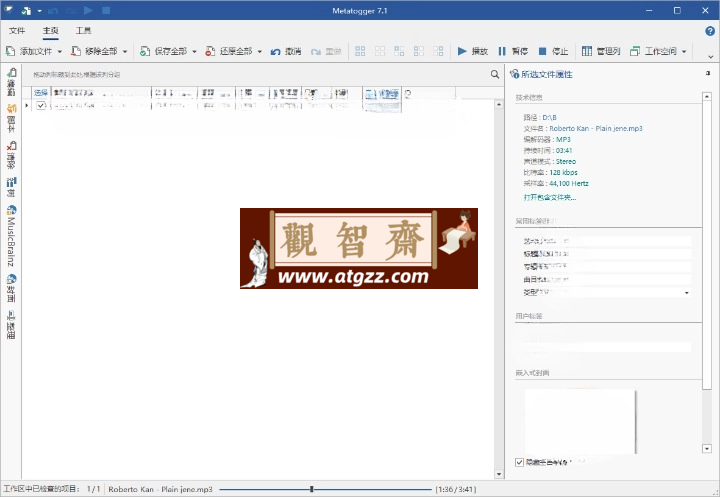Click properties panel scroll up arrow
This screenshot has height=497, width=720.
pyautogui.click(x=707, y=96)
